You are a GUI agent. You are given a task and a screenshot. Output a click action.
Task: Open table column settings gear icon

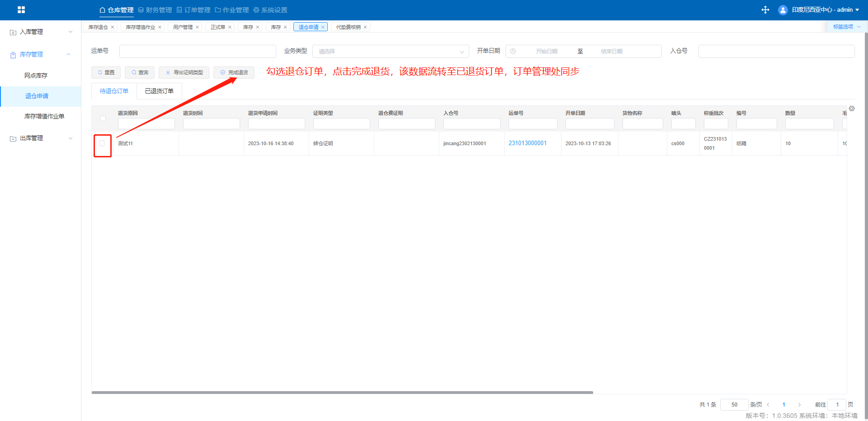tap(852, 109)
